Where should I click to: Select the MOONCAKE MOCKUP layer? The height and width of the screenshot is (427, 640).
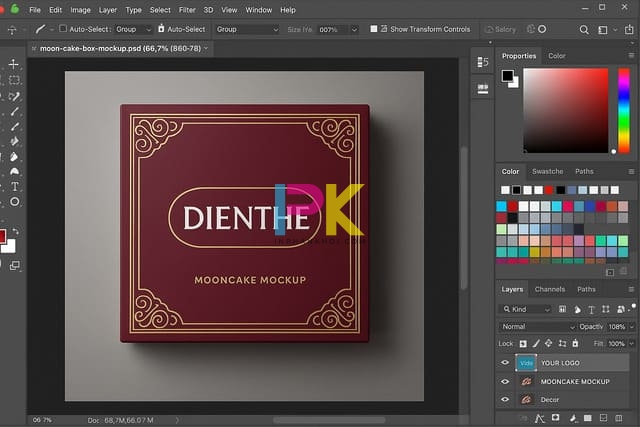pos(575,382)
